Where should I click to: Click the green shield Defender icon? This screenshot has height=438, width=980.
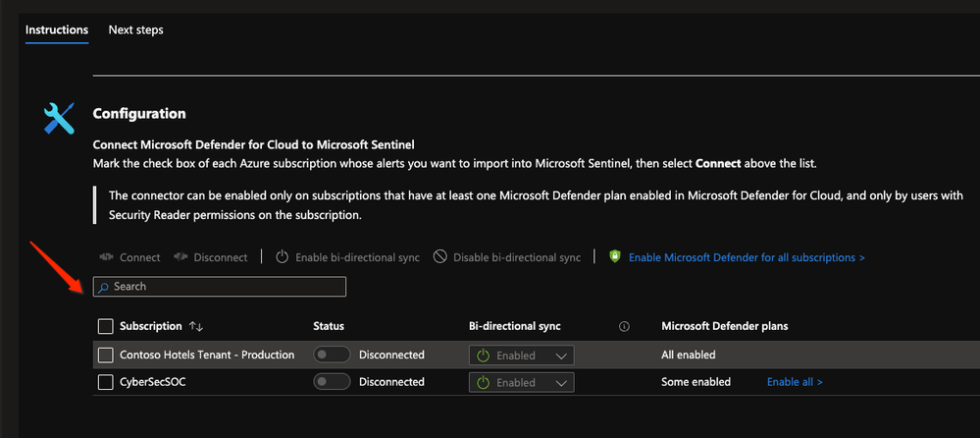click(615, 256)
